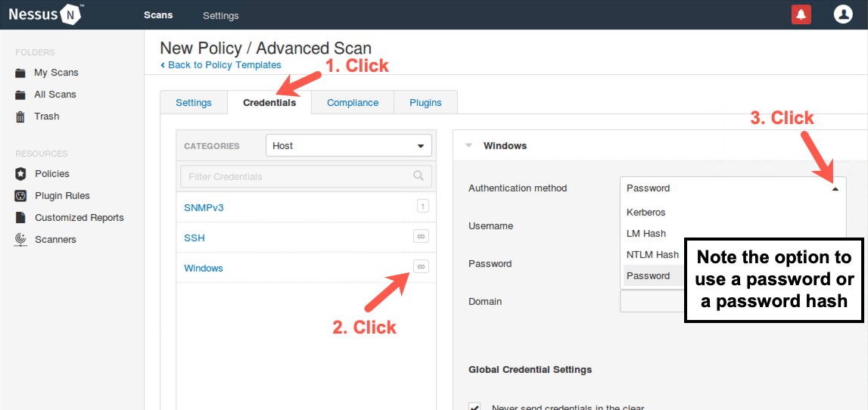Toggle Never send credentials in the clear
868x410 pixels.
coord(474,406)
